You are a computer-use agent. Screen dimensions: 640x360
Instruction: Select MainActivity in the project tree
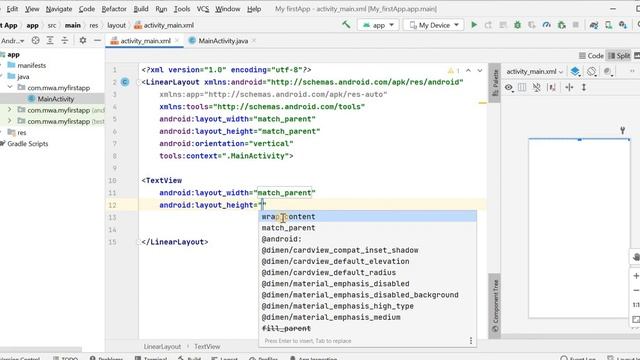[51, 99]
